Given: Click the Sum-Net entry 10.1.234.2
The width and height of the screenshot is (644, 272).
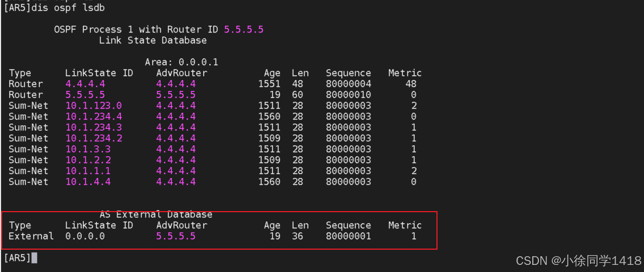Looking at the screenshot, I should (93, 138).
